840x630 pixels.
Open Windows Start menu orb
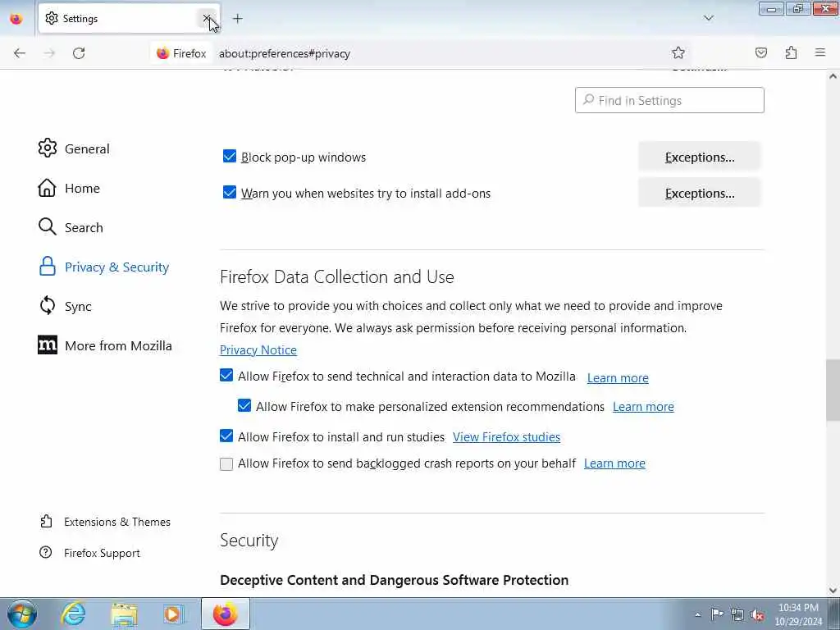tap(22, 614)
